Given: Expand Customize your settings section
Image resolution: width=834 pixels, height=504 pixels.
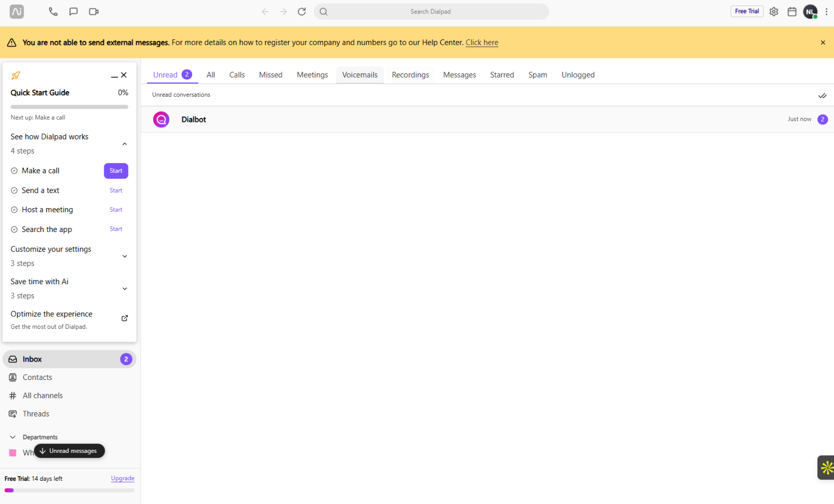Looking at the screenshot, I should pos(124,256).
